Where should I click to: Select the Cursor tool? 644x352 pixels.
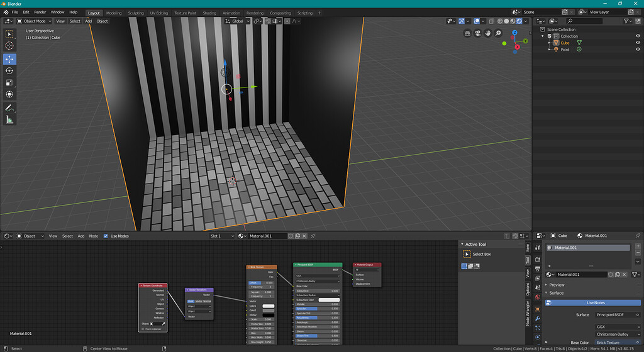pos(9,46)
